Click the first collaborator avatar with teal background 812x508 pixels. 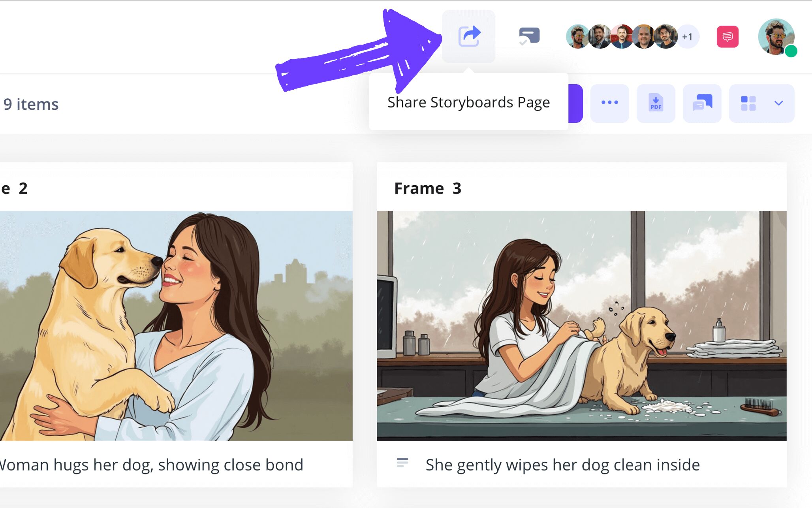pos(577,37)
